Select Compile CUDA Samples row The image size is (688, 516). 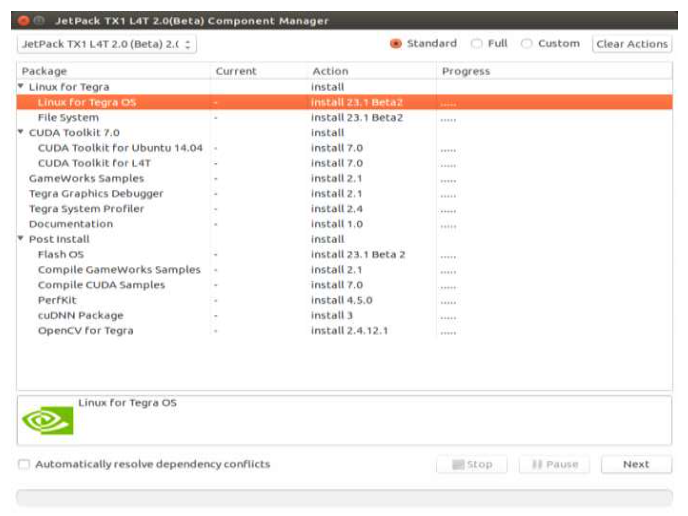click(x=344, y=285)
